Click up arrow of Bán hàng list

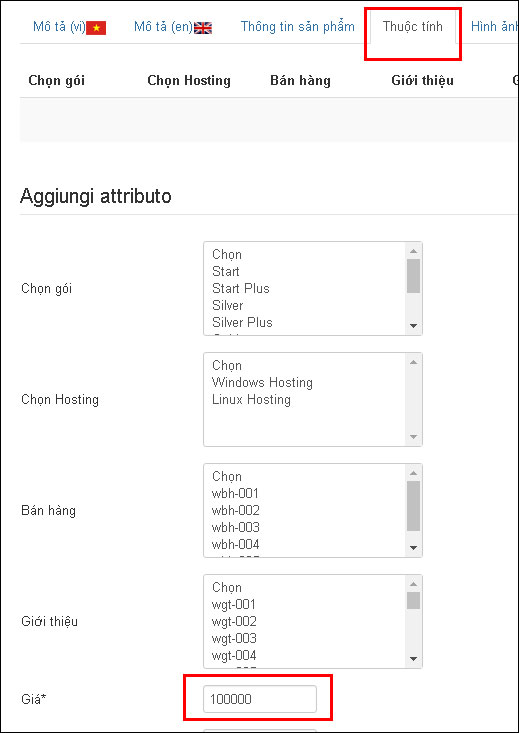(413, 473)
